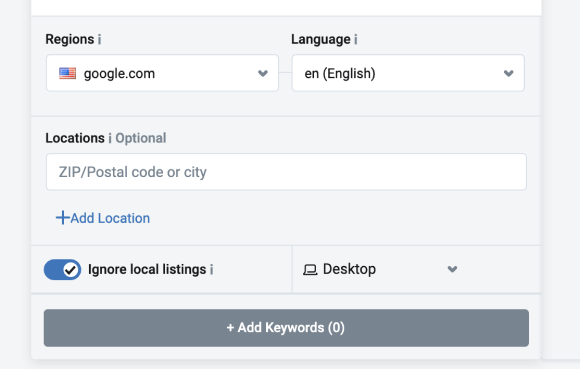
Task: Toggle the Ignore local listings switch
Action: pyautogui.click(x=62, y=270)
